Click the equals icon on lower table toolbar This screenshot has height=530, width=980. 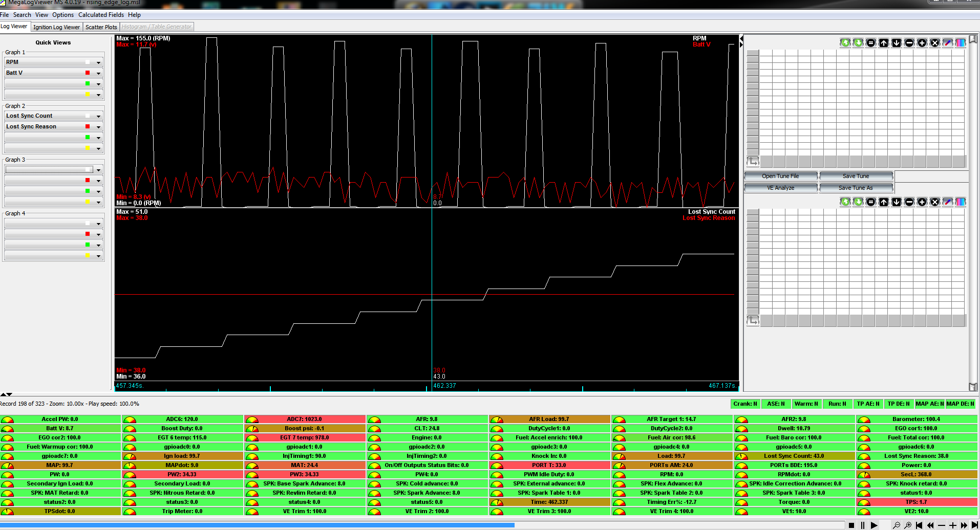point(871,202)
